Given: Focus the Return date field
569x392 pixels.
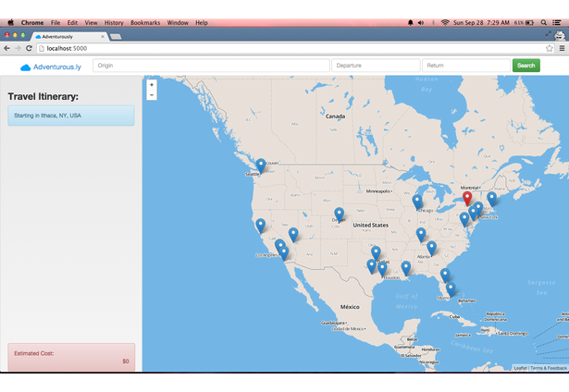Looking at the screenshot, I should (x=466, y=66).
